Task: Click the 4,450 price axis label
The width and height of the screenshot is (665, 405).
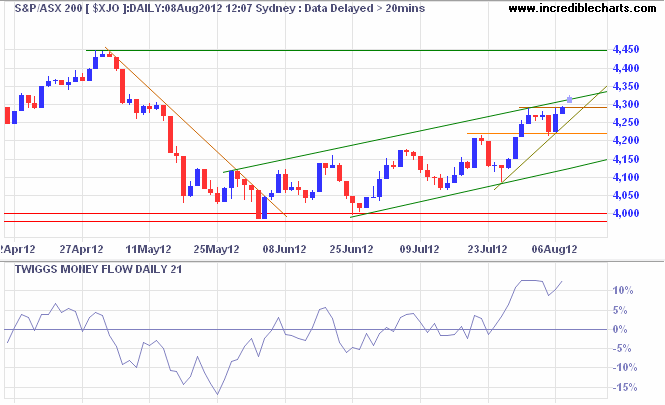Action: pos(626,50)
